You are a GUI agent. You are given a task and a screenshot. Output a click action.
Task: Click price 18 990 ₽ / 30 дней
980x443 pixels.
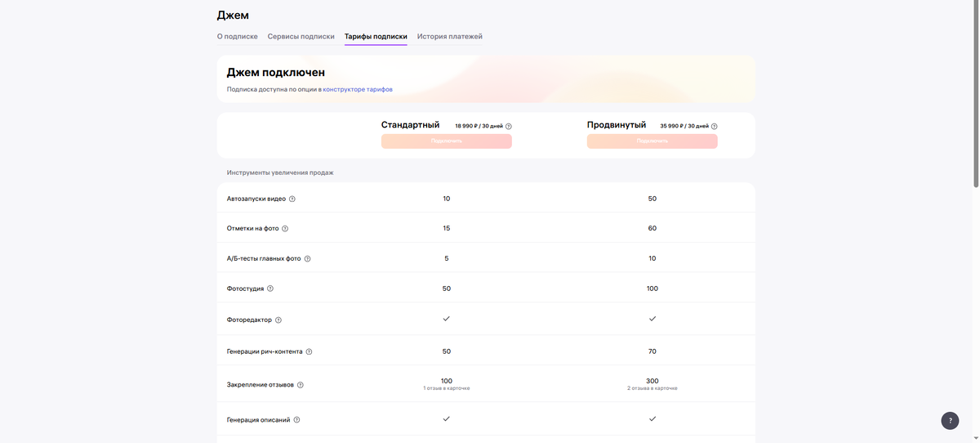(479, 127)
